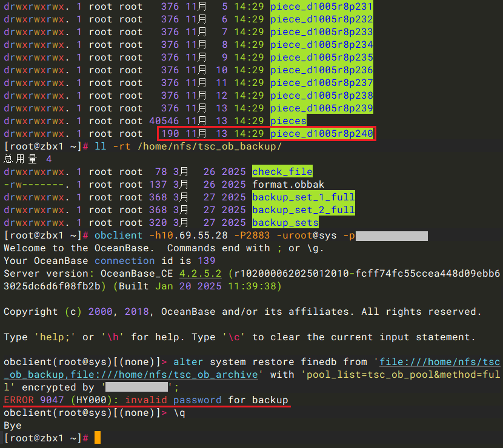Click the backup_sets directory name
Viewport: 503px width, 448px height.
[285, 223]
